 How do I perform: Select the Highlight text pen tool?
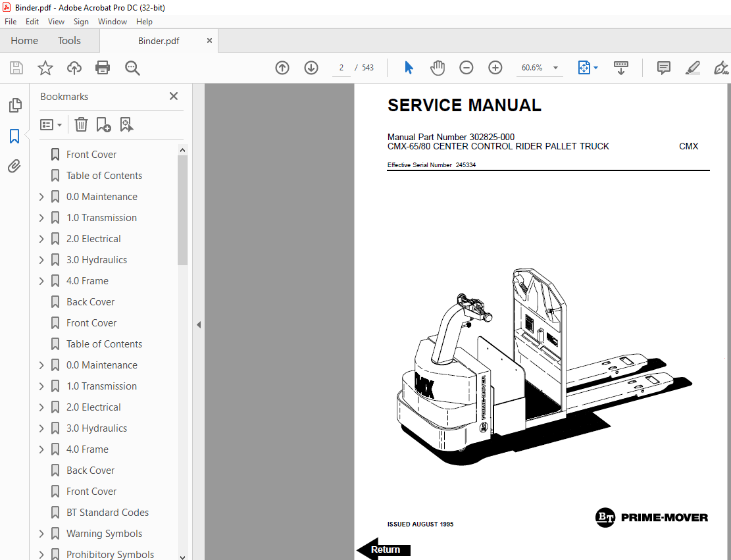point(692,68)
